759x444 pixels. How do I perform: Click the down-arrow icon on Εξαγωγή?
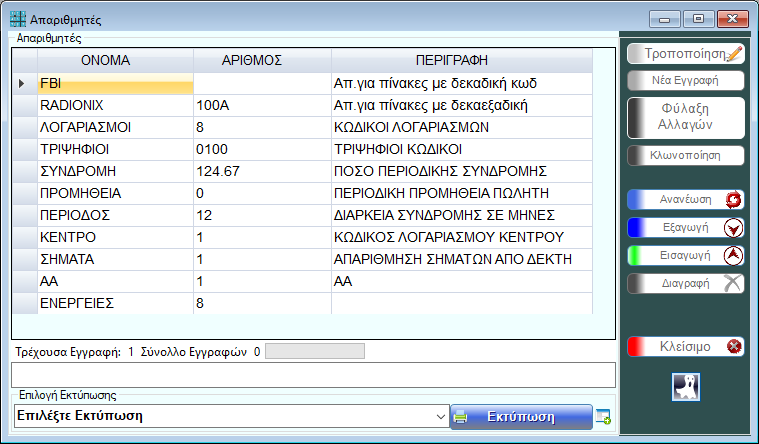(733, 227)
